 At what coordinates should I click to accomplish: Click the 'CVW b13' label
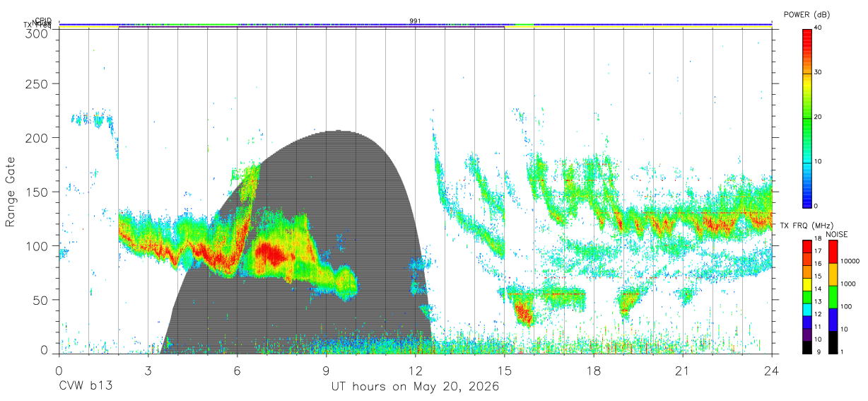pos(86,387)
